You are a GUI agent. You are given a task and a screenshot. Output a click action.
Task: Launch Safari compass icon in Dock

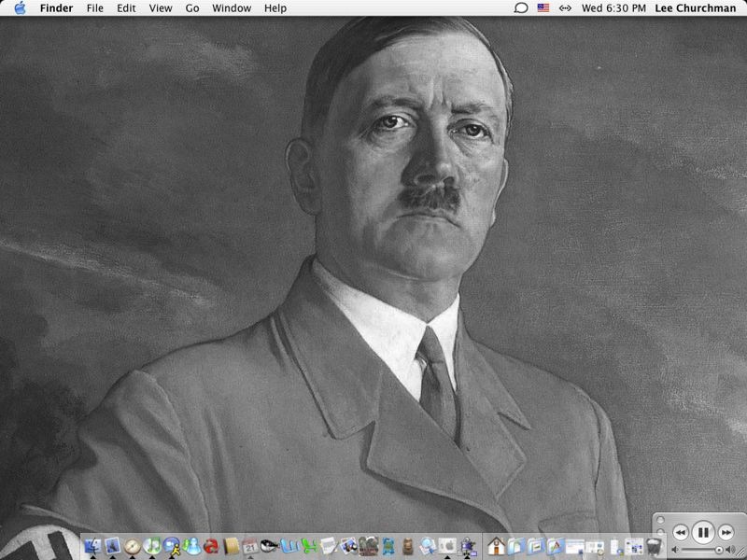click(x=133, y=546)
